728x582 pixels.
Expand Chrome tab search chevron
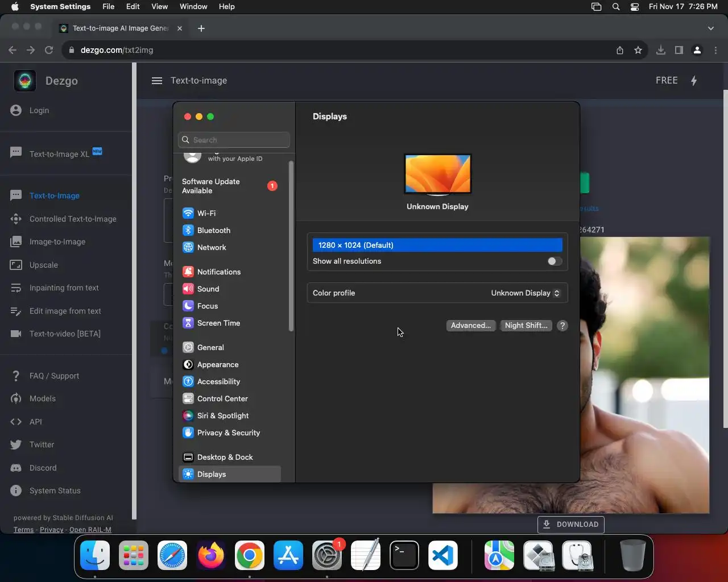(x=711, y=28)
